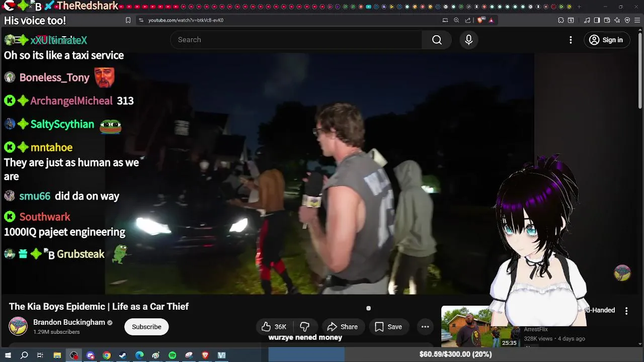
Task: Open Brave Wallet icon
Action: [x=607, y=20]
